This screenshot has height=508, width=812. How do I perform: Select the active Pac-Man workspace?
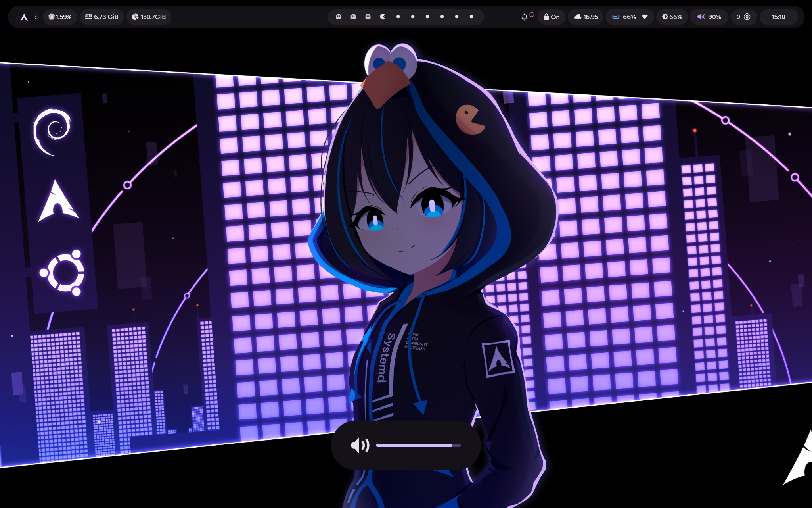click(383, 17)
